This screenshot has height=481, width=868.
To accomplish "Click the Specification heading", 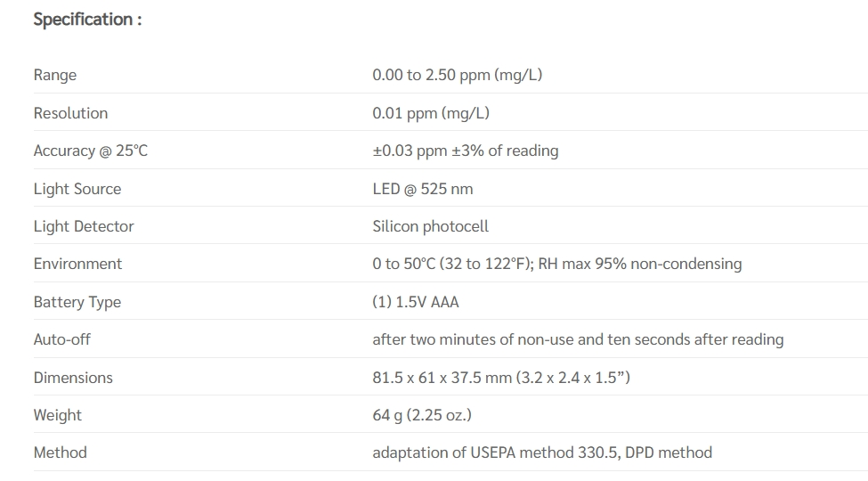I will 87,20.
